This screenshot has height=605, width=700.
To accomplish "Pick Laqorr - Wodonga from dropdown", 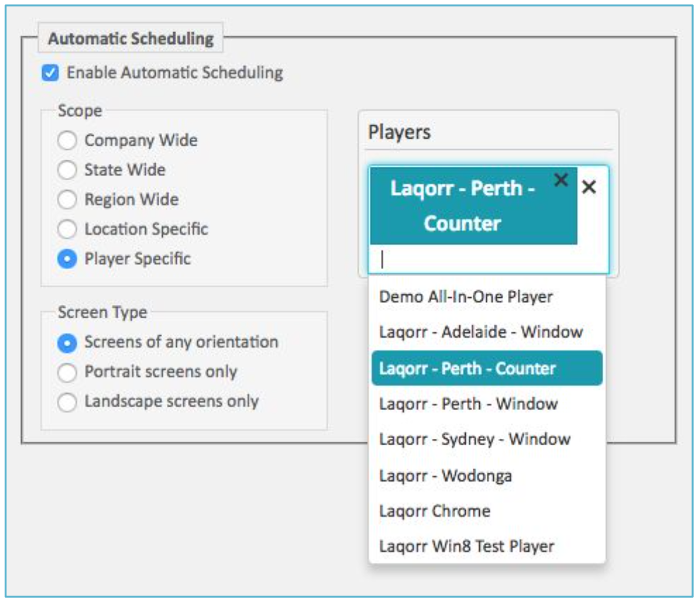I will tap(487, 476).
